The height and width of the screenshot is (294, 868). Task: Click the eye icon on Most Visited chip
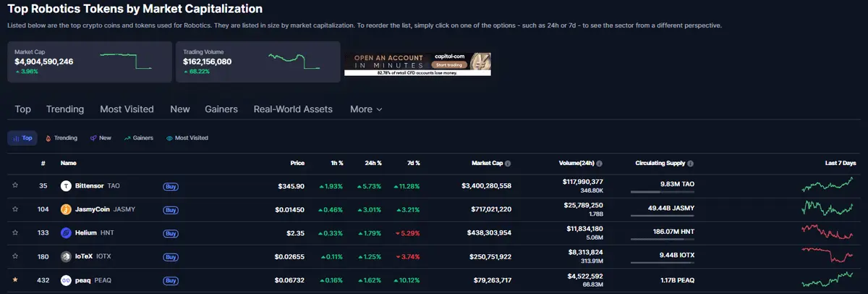click(169, 138)
